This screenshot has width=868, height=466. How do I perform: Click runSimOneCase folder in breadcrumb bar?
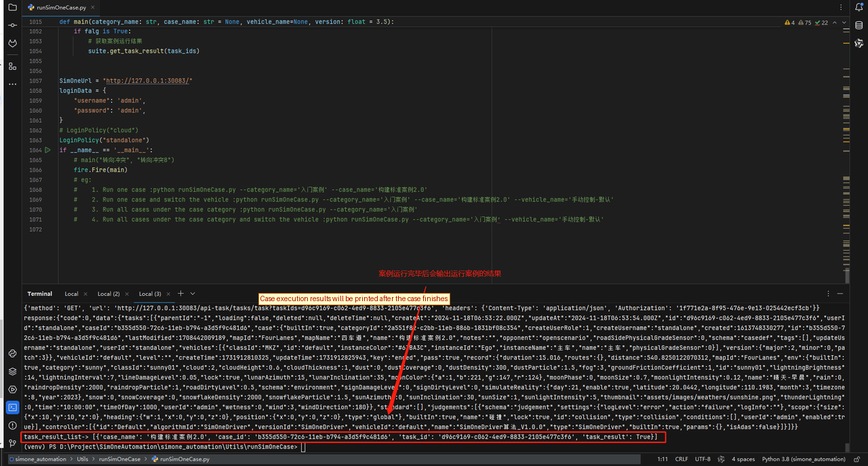[x=119, y=459]
